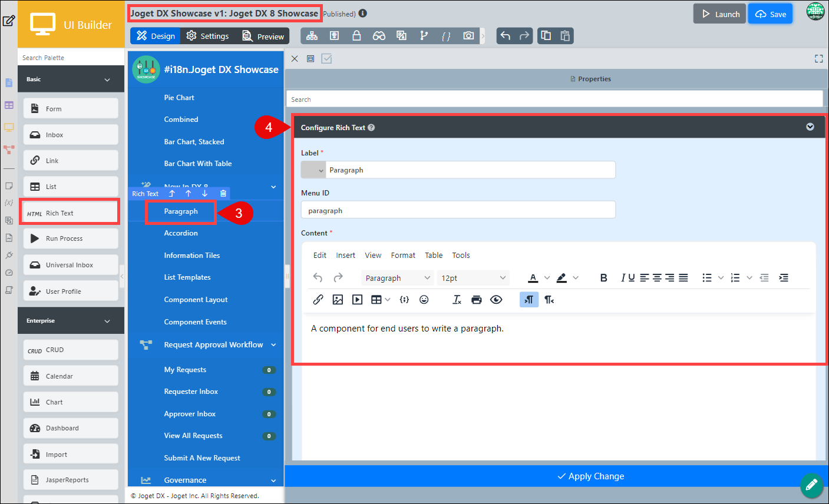Image resolution: width=829 pixels, height=504 pixels.
Task: Open the binoculars find usages icon
Action: [x=379, y=36]
